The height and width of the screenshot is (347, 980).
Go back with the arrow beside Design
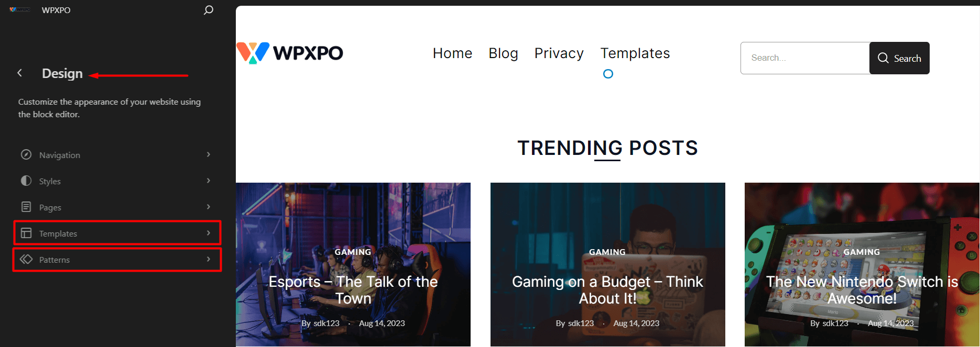[x=20, y=73]
